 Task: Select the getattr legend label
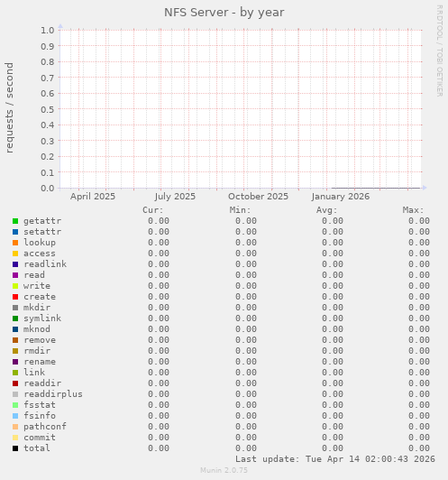[42, 221]
